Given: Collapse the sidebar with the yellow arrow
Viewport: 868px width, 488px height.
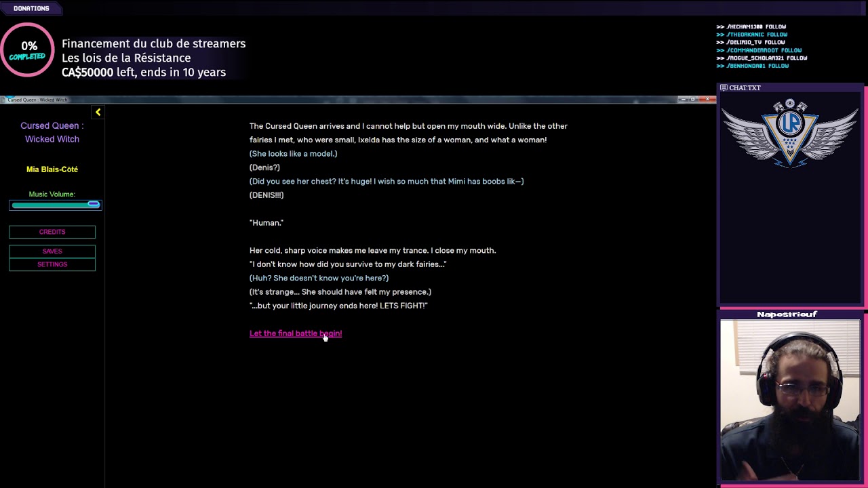Looking at the screenshot, I should point(98,113).
